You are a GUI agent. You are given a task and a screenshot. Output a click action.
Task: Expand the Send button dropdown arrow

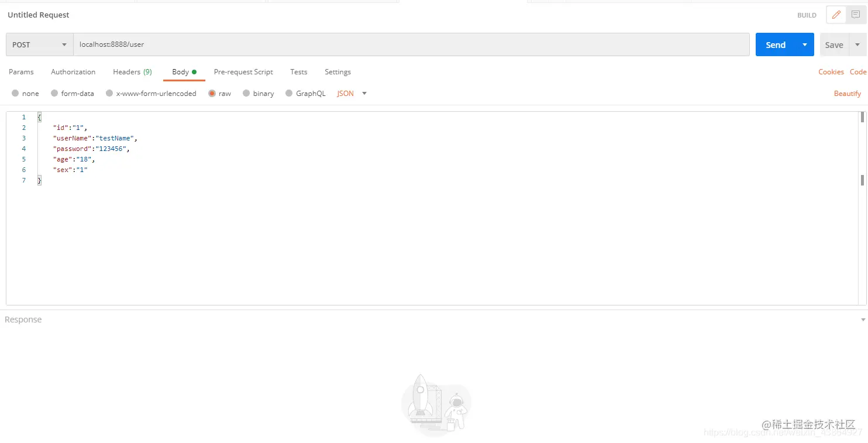tap(805, 44)
